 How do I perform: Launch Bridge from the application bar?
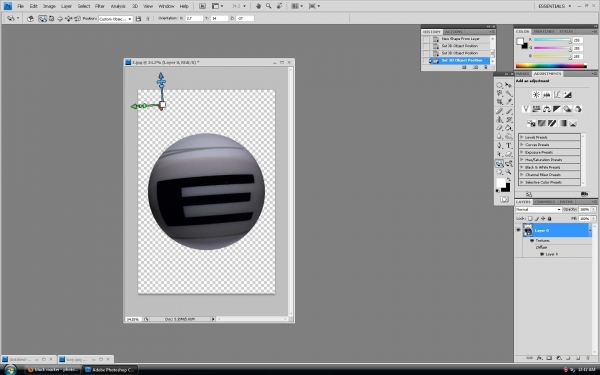coord(202,6)
